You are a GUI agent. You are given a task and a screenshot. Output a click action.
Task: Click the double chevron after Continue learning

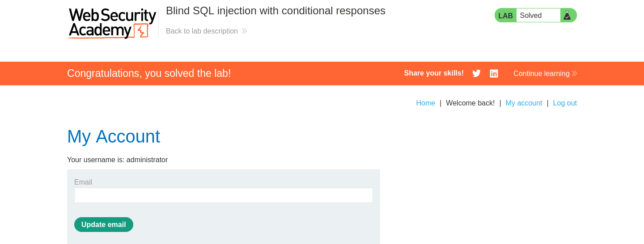[x=575, y=73]
